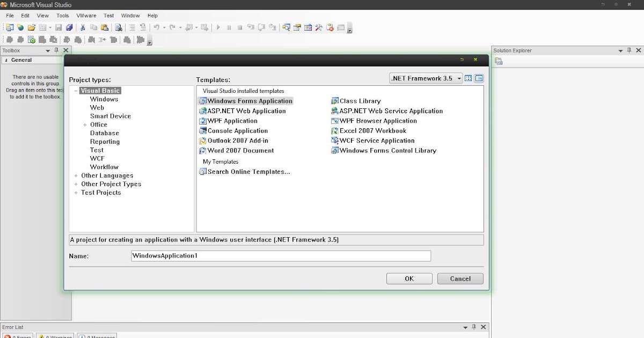Click the New Project toolbar icon

click(x=10, y=27)
